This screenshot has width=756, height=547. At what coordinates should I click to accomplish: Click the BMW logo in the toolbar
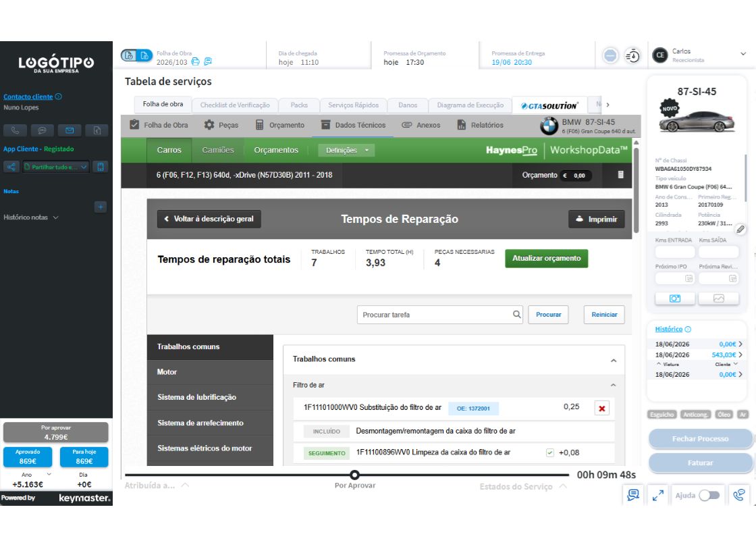(549, 126)
